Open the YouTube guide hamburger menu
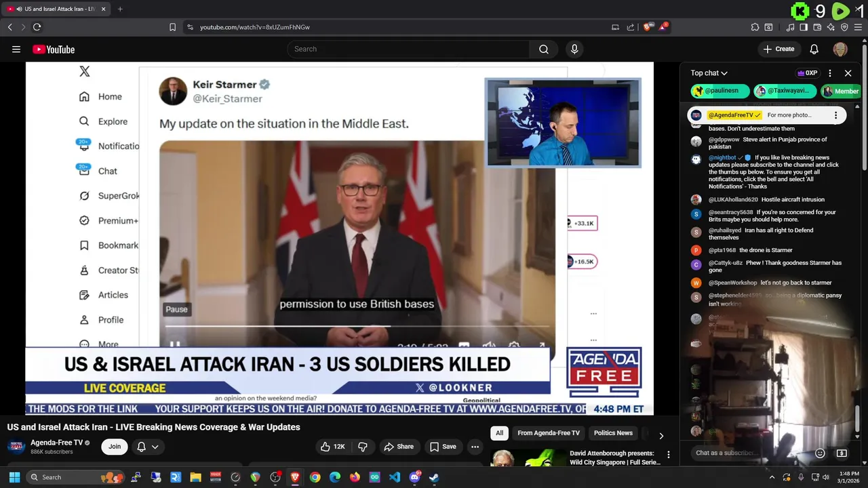The image size is (868, 488). pyautogui.click(x=16, y=49)
